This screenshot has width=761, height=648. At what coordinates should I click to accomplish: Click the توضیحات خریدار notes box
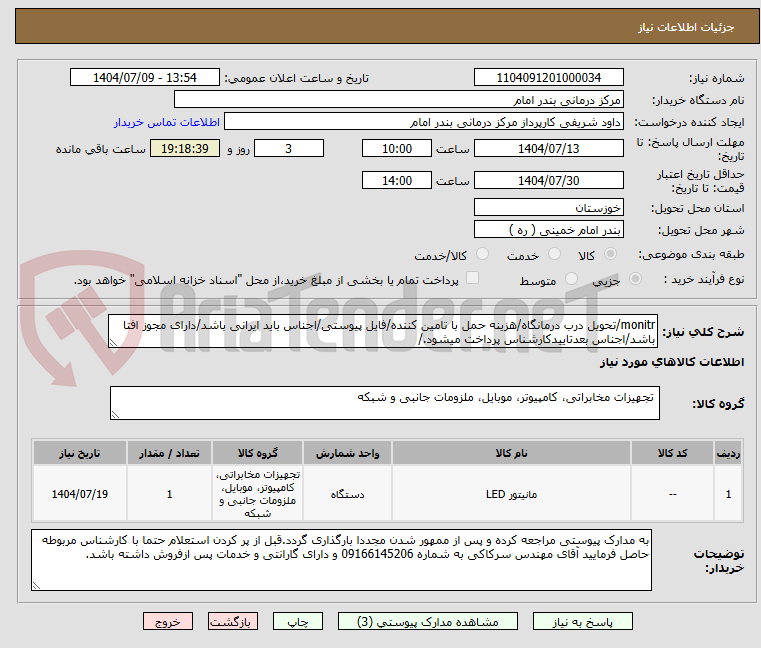341,560
